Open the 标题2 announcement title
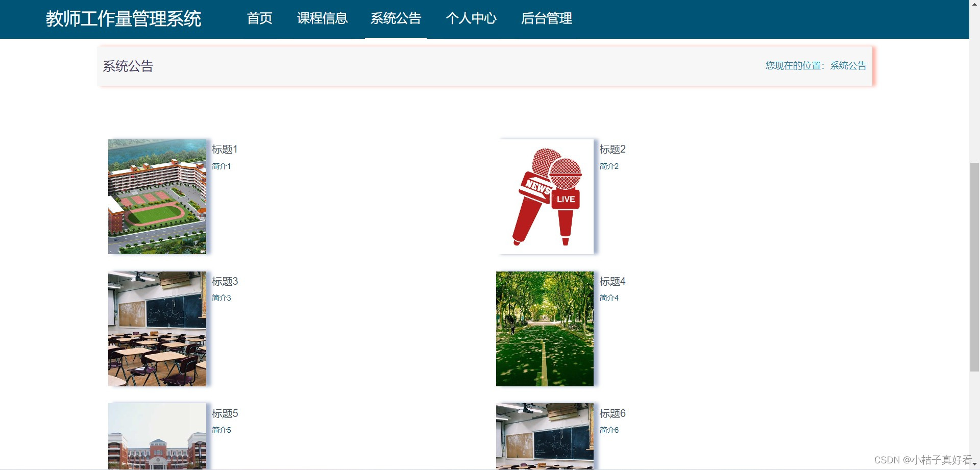980x470 pixels. coord(612,149)
